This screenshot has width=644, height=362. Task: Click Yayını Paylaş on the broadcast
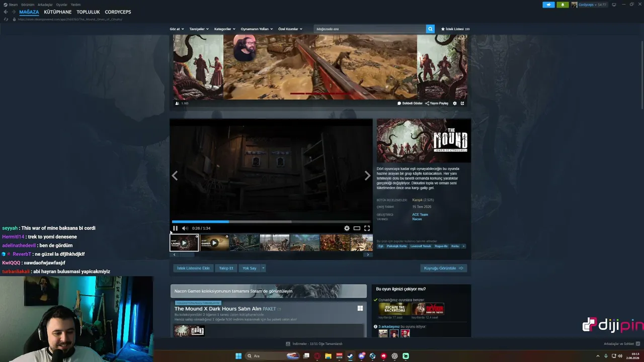pyautogui.click(x=437, y=103)
